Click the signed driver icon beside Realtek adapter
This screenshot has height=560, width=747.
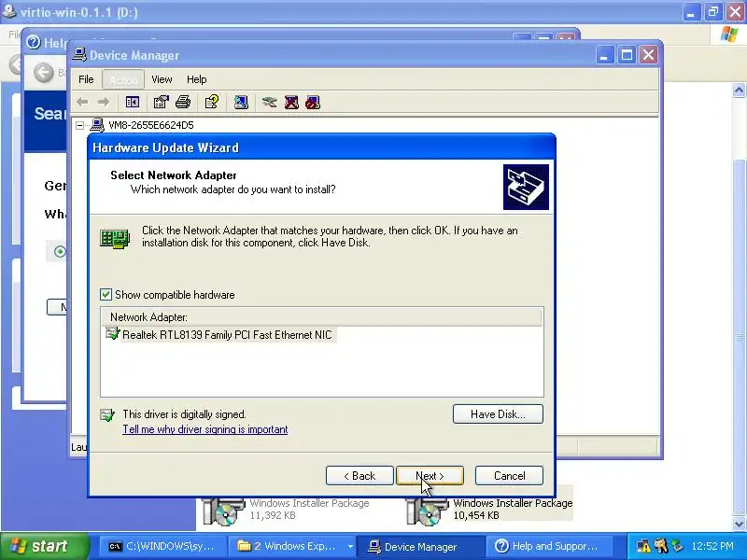coord(112,334)
